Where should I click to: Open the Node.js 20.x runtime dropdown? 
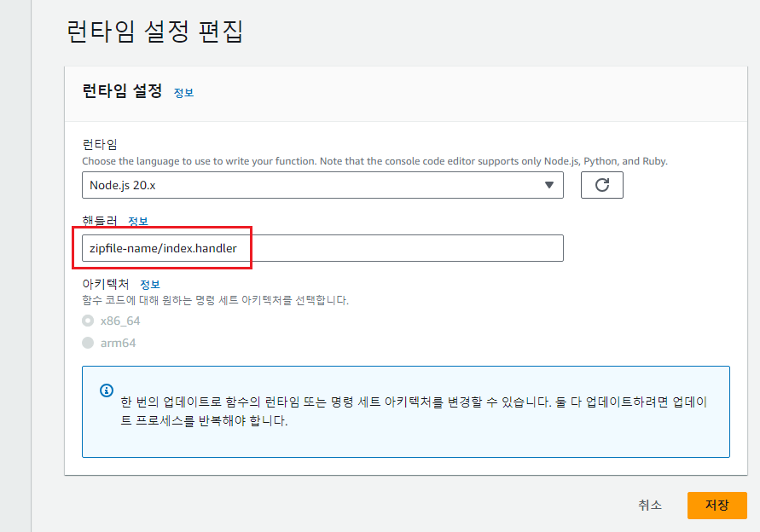322,185
